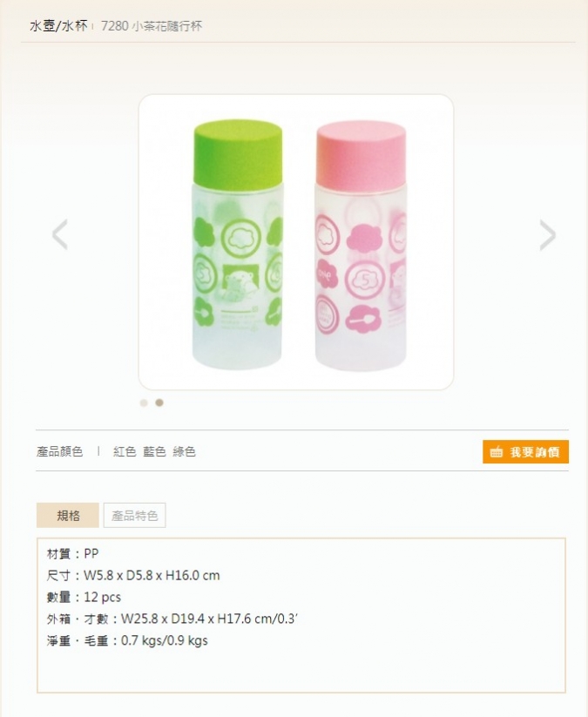Open the 產品特色 tab
The height and width of the screenshot is (717, 588).
[x=134, y=516]
